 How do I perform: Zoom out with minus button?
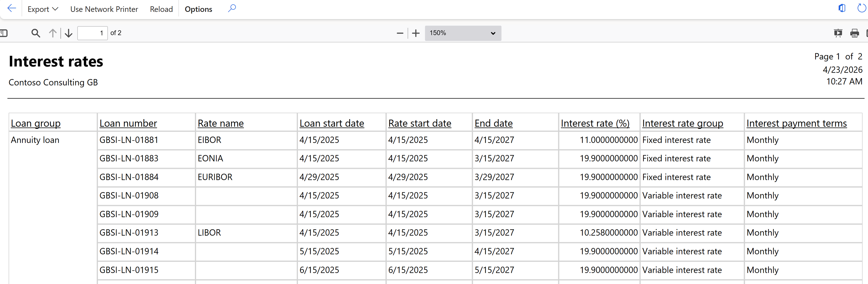[x=400, y=33]
